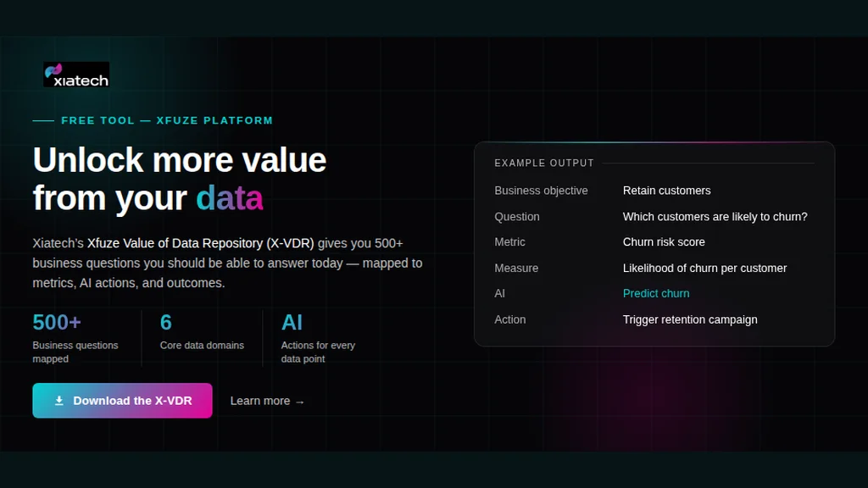The height and width of the screenshot is (488, 868).
Task: Click the 'Question' row label
Action: [x=517, y=217]
